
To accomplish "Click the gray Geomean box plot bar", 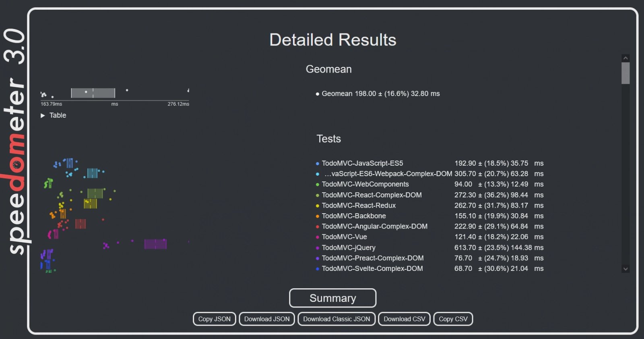I will pos(93,93).
